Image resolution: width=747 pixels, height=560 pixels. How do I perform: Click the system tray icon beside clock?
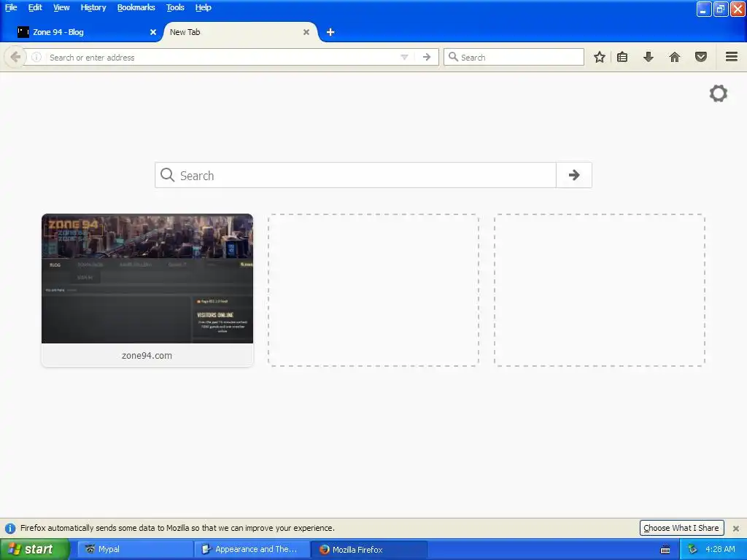692,550
